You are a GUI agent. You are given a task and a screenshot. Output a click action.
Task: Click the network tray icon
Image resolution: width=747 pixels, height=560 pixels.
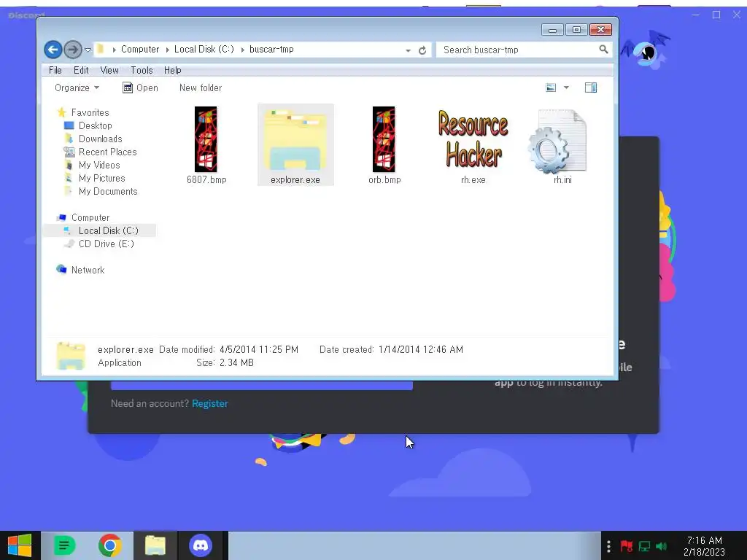click(644, 545)
